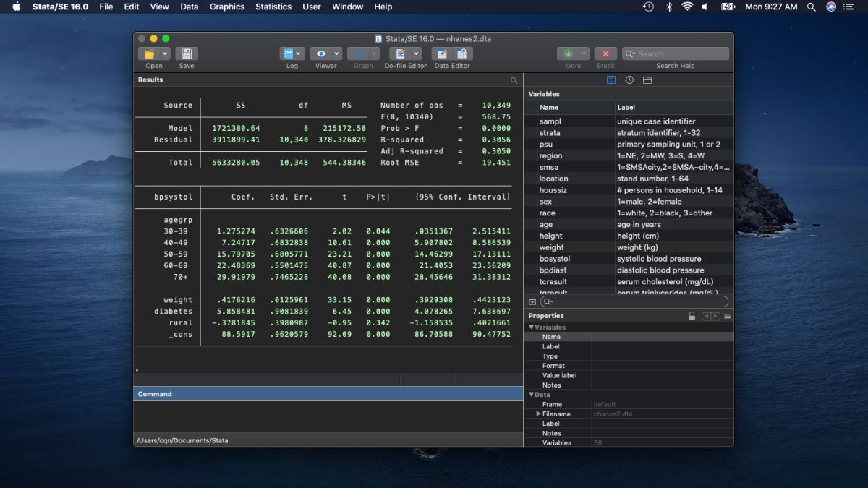The width and height of the screenshot is (868, 488).
Task: Open the Properties panel menu icon
Action: point(728,316)
